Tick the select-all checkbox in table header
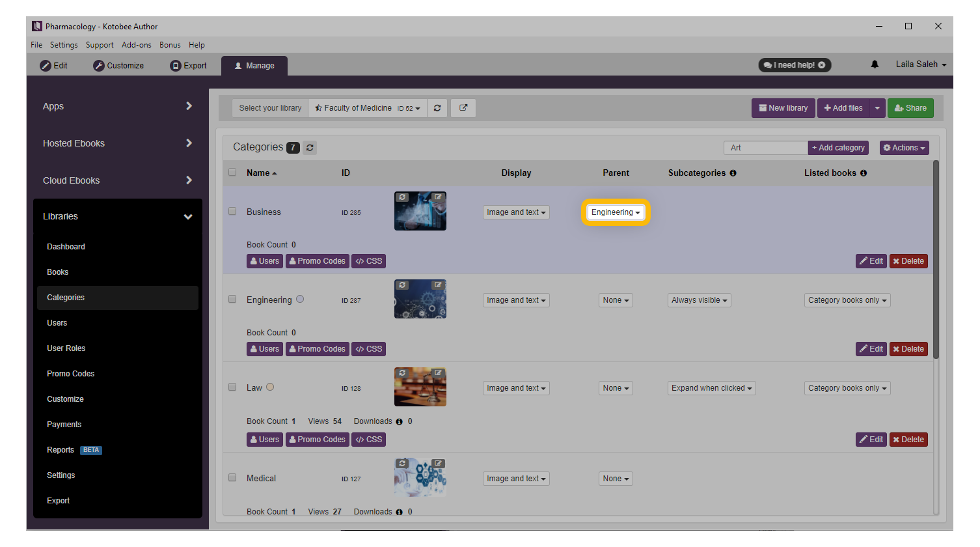This screenshot has width=980, height=547. (x=232, y=173)
